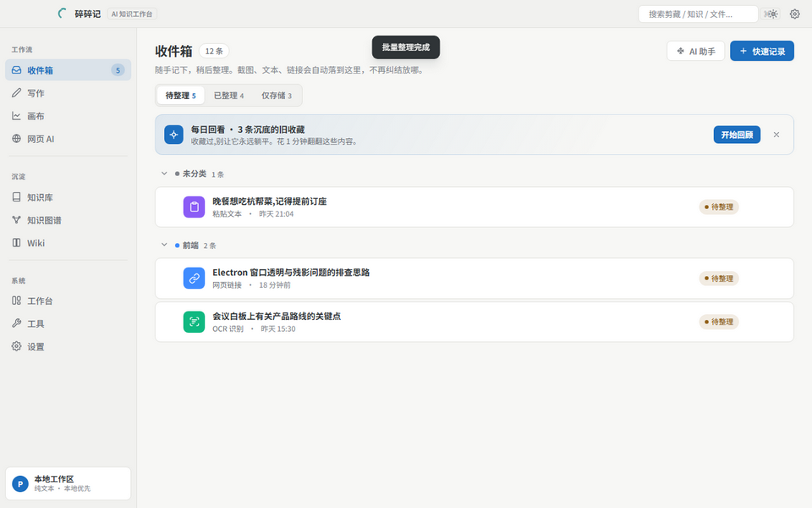Click the 12 条 count badge

[x=214, y=51]
